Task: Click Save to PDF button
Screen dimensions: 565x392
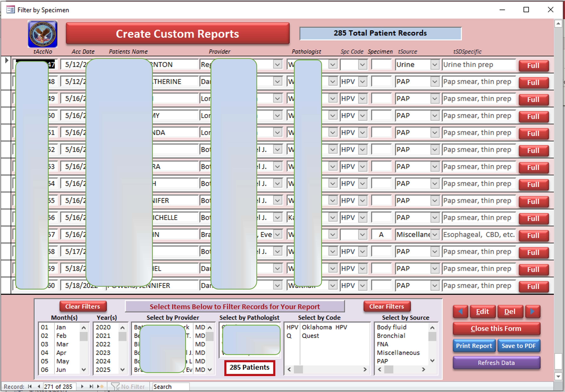Action: 519,346
